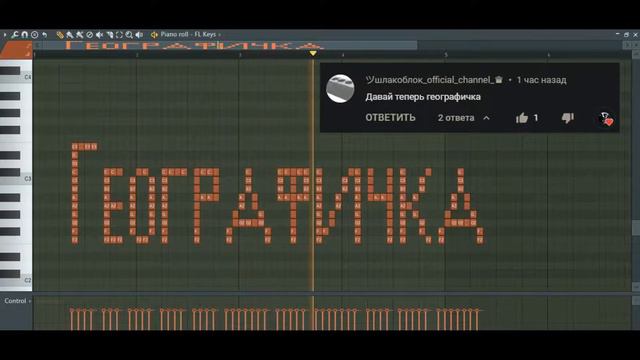Open Ушлакоблок_official_channel_ profile name
Viewport: 640px width, 360px height.
pyautogui.click(x=434, y=80)
